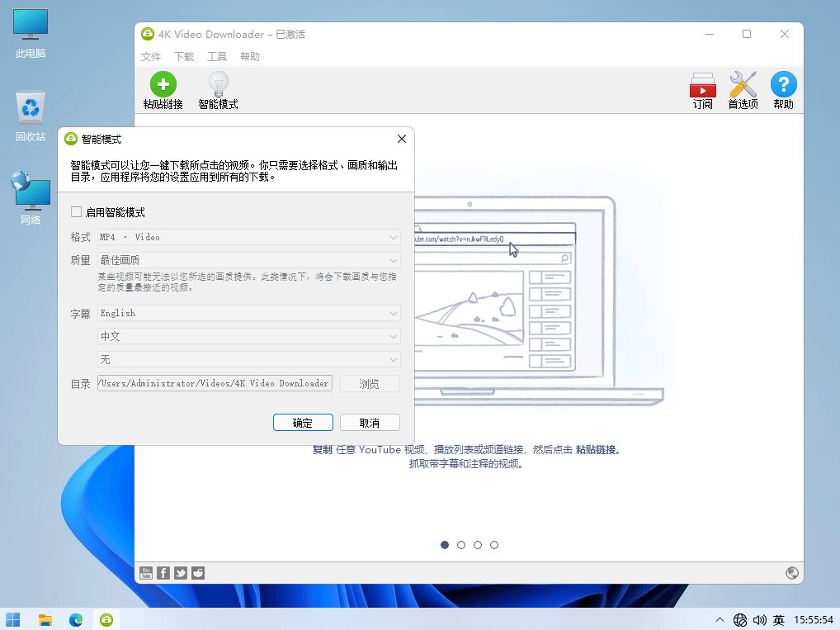
Task: Maximize the 4K Video Downloader window
Action: (x=747, y=34)
